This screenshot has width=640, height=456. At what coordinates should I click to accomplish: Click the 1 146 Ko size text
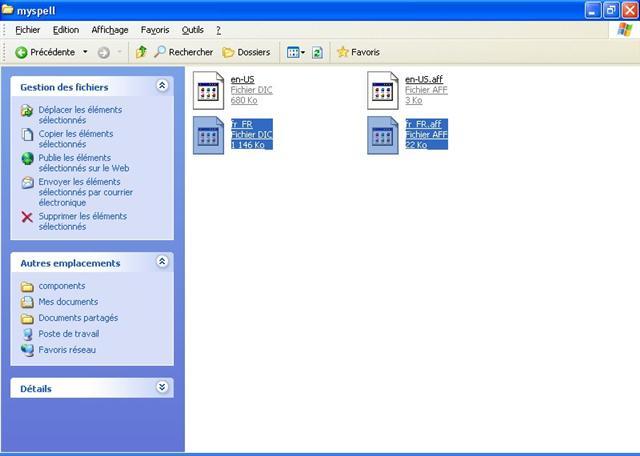(x=248, y=145)
